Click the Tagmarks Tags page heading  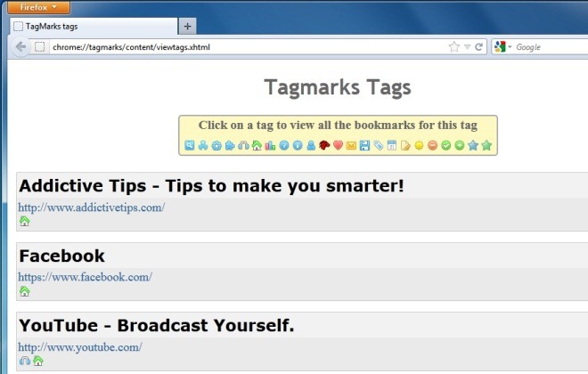tap(338, 87)
